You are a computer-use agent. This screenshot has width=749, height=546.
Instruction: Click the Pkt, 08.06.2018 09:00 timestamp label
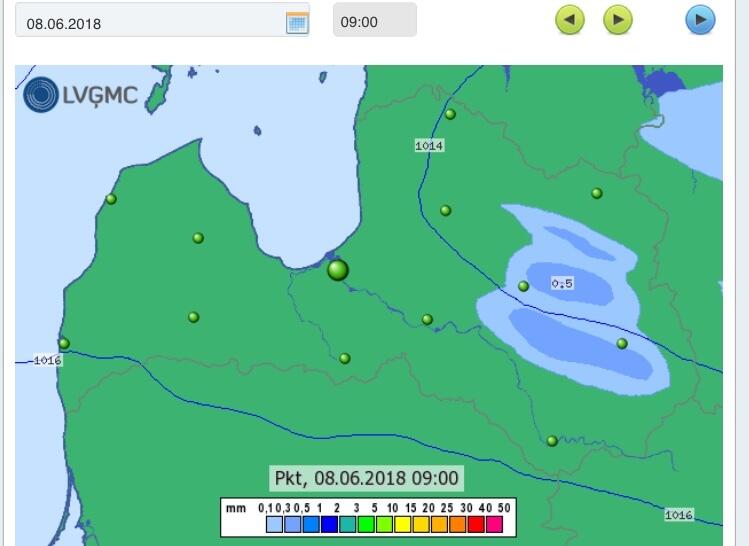[x=365, y=478]
